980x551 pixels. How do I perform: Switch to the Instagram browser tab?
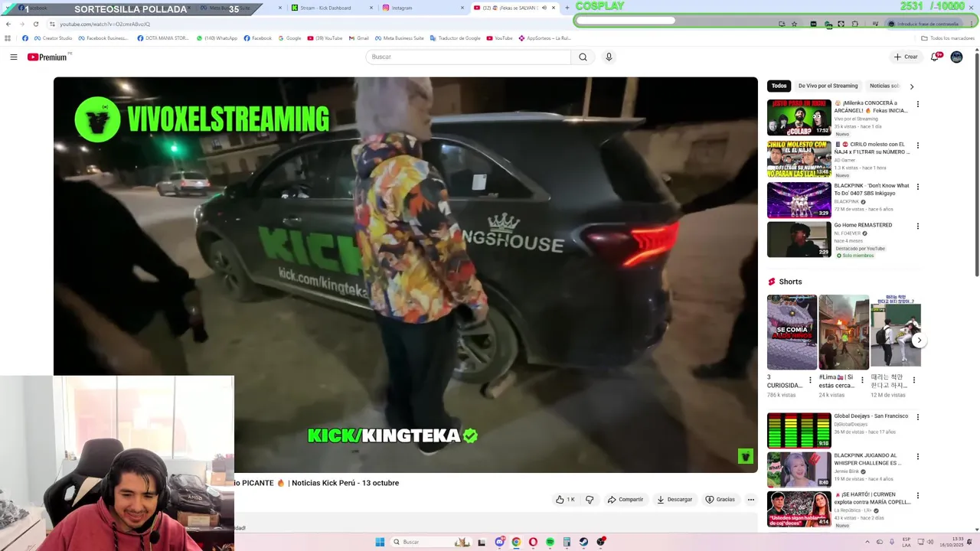point(423,8)
